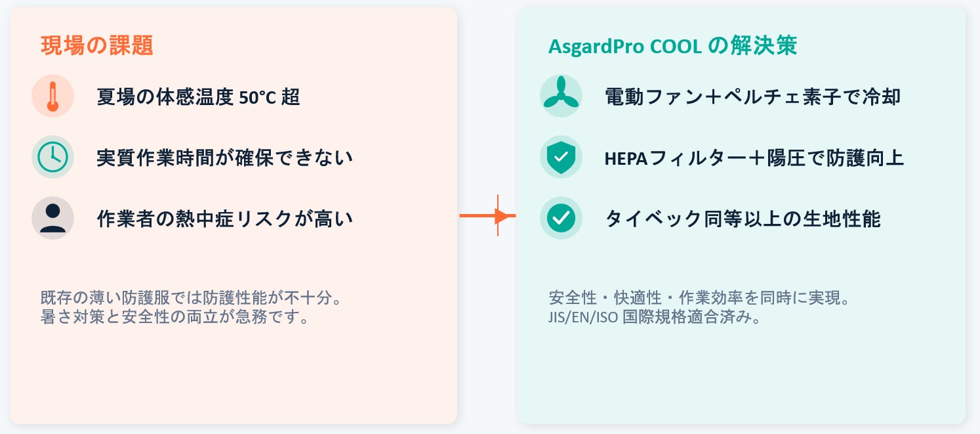The height and width of the screenshot is (434, 980).
Task: Select the 現場の課題 heading
Action: point(97,45)
